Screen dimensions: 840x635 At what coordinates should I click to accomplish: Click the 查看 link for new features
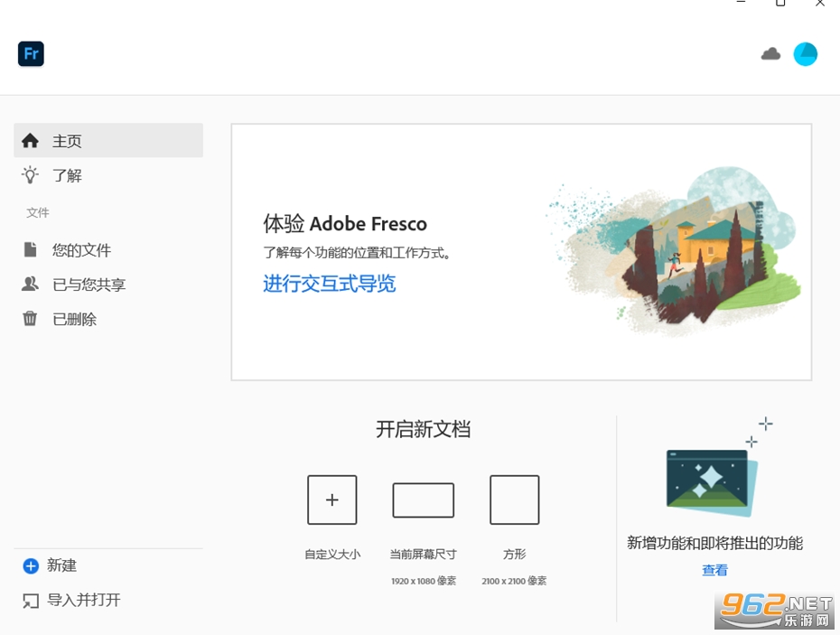[x=714, y=570]
